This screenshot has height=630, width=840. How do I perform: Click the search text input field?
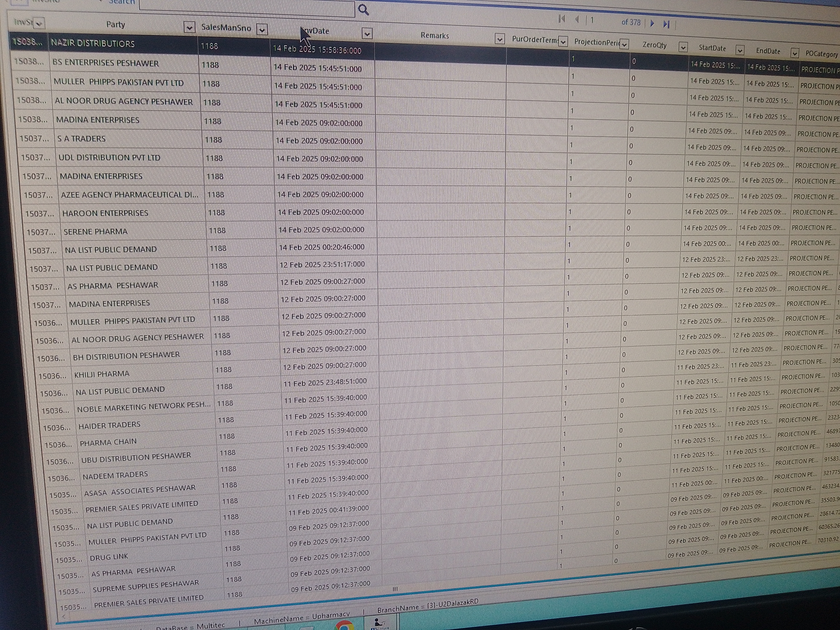coord(247,8)
